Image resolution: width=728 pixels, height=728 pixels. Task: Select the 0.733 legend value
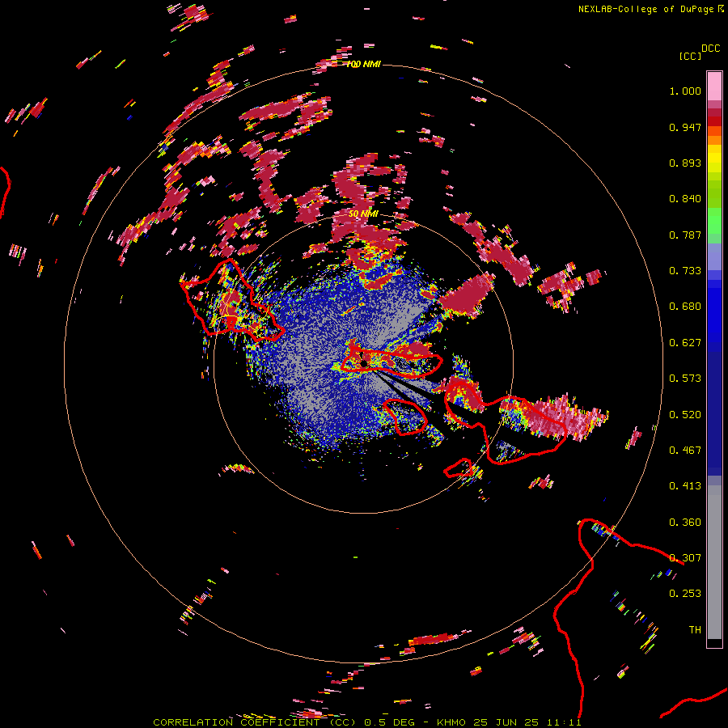685,271
